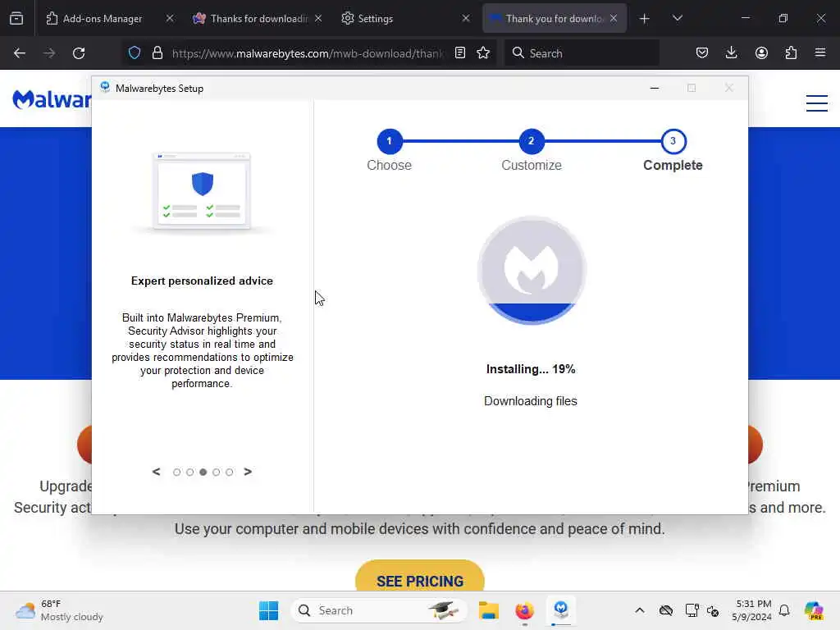This screenshot has width=840, height=630.
Task: Select the fifth carousel dot
Action: 230,472
